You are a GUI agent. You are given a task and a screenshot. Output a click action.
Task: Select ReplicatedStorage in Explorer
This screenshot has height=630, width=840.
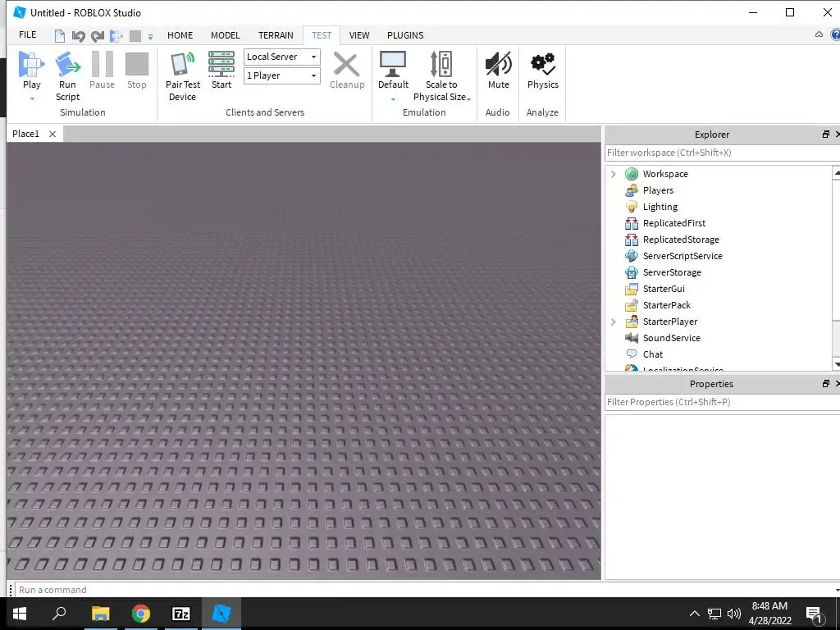(681, 240)
